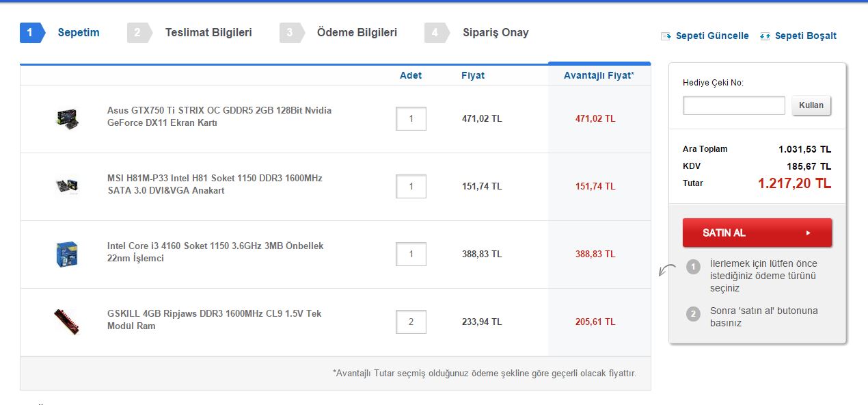Click quantity field for MSI H81M-P33 Anakart
Viewport: 868px width, 405px height.
pos(411,186)
